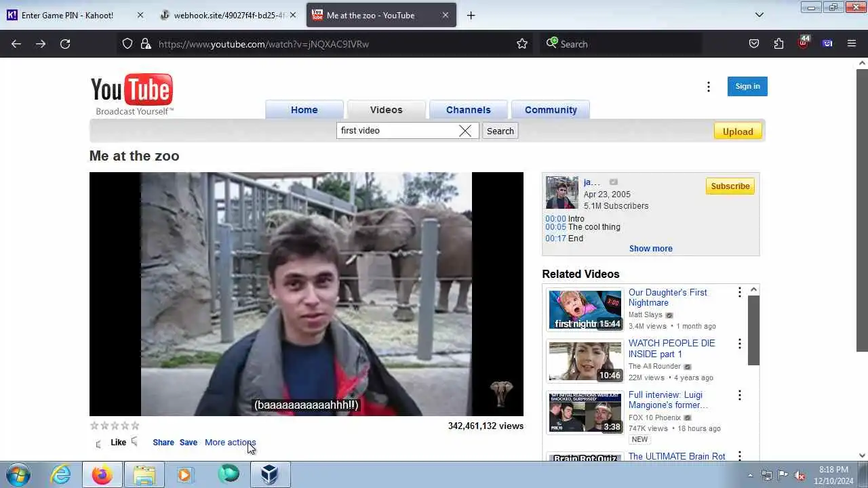Click the yellow Upload button
868x488 pixels.
[x=738, y=131]
